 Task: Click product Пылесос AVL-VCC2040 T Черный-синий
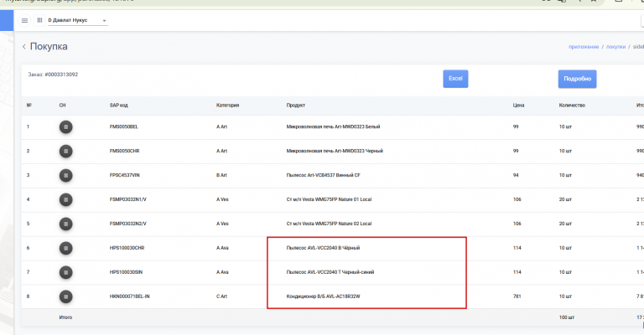point(330,272)
